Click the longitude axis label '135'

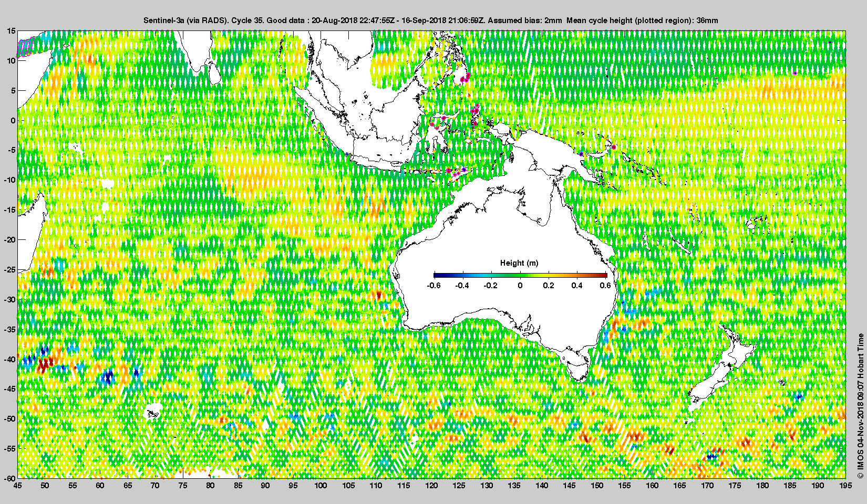coord(514,486)
